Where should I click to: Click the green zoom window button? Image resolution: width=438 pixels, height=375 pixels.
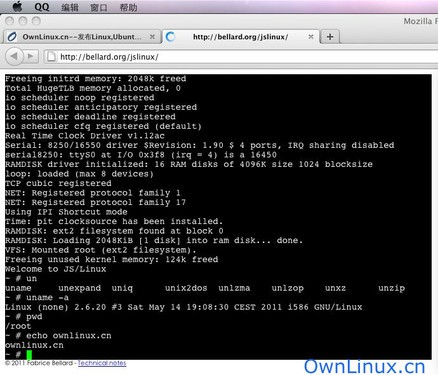(x=36, y=21)
